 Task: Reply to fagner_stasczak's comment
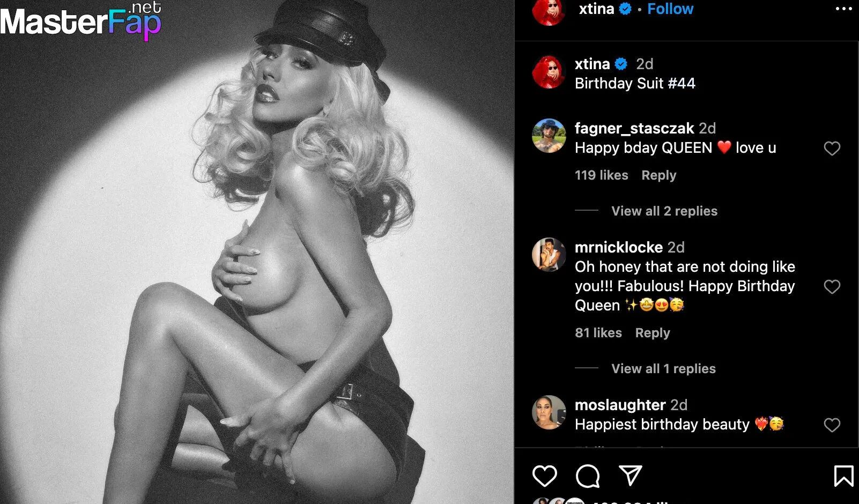[659, 175]
